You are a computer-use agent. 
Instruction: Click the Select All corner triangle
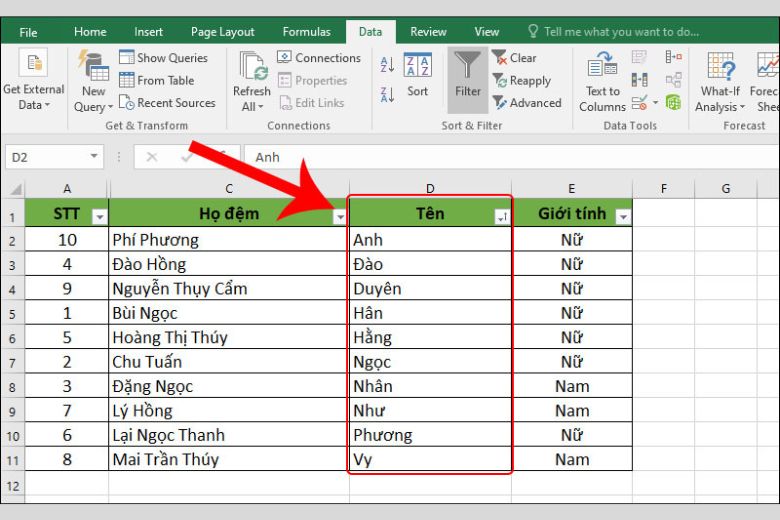[x=16, y=189]
